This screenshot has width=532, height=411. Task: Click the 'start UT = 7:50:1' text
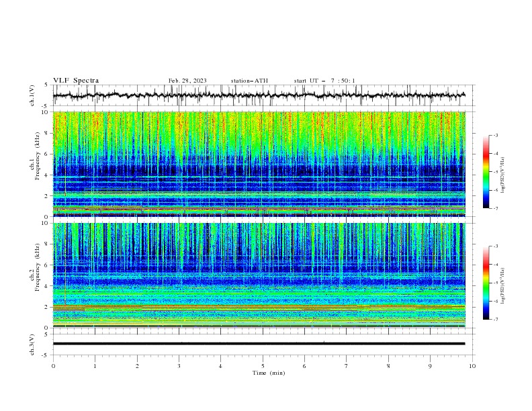pos(324,81)
